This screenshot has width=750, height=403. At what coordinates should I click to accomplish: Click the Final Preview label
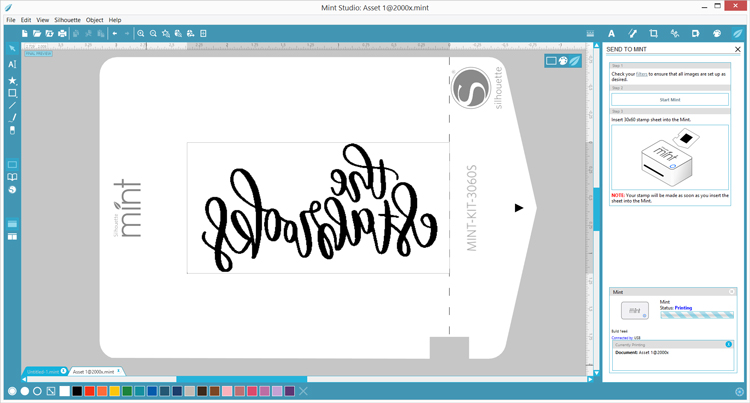point(39,54)
